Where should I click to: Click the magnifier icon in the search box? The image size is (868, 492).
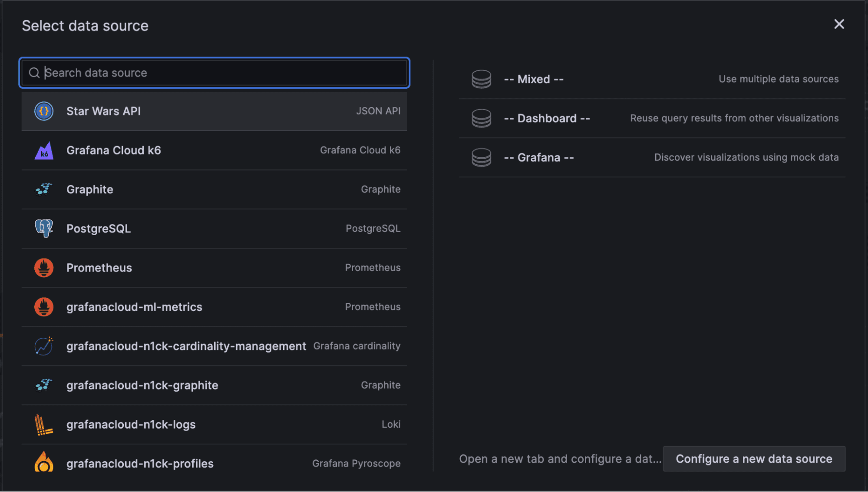coord(35,73)
